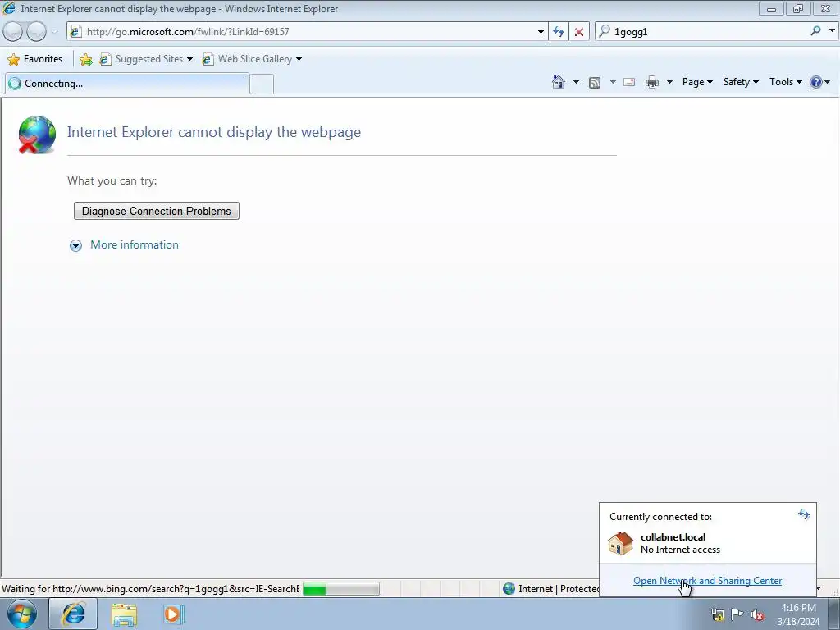Click the Print icon
The image size is (840, 630).
(x=652, y=82)
